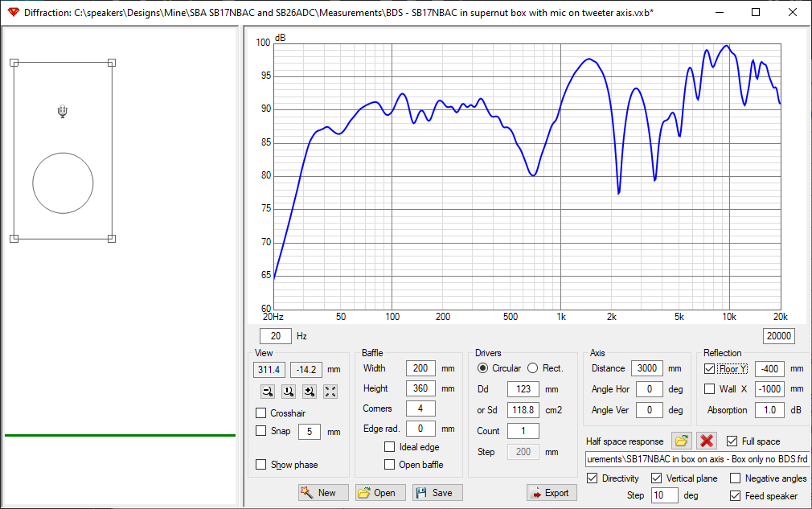Select the bottom-right baffle corner handle
Viewport: 812px width, 509px height.
pos(111,239)
